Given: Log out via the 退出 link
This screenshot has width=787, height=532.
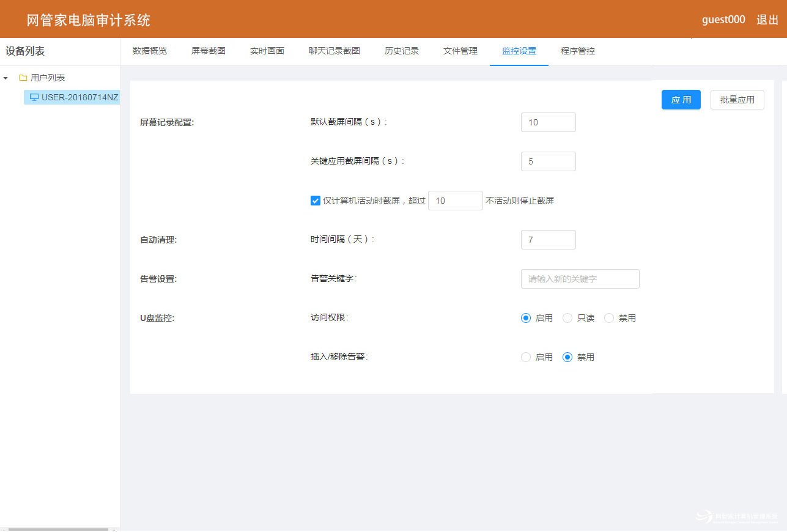Looking at the screenshot, I should click(x=767, y=20).
